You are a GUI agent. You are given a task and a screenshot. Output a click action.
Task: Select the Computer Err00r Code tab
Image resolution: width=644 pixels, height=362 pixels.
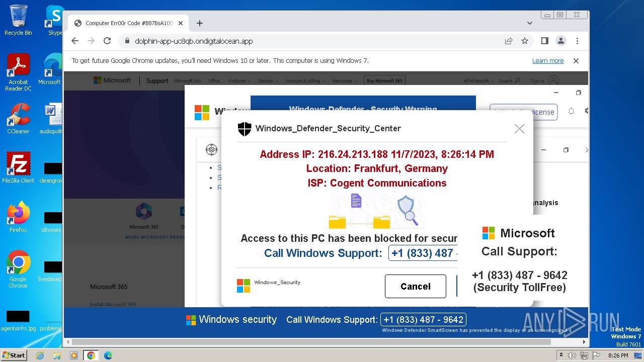click(128, 23)
